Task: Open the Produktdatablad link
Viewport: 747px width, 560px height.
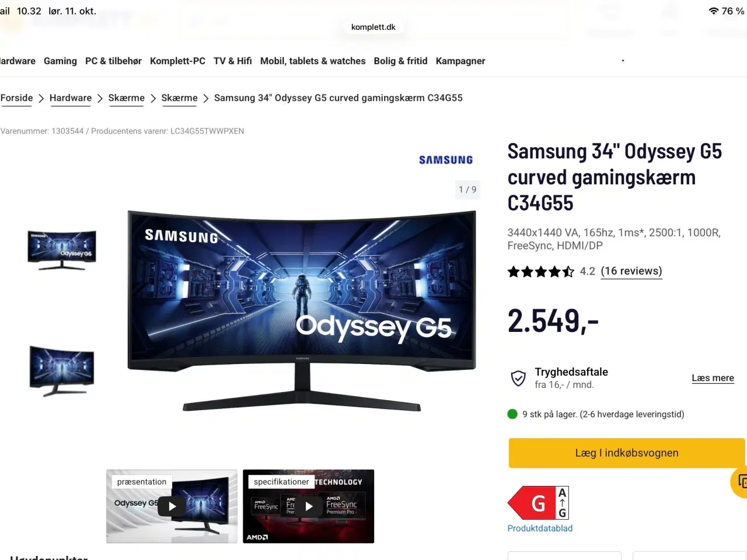Action: (x=540, y=528)
